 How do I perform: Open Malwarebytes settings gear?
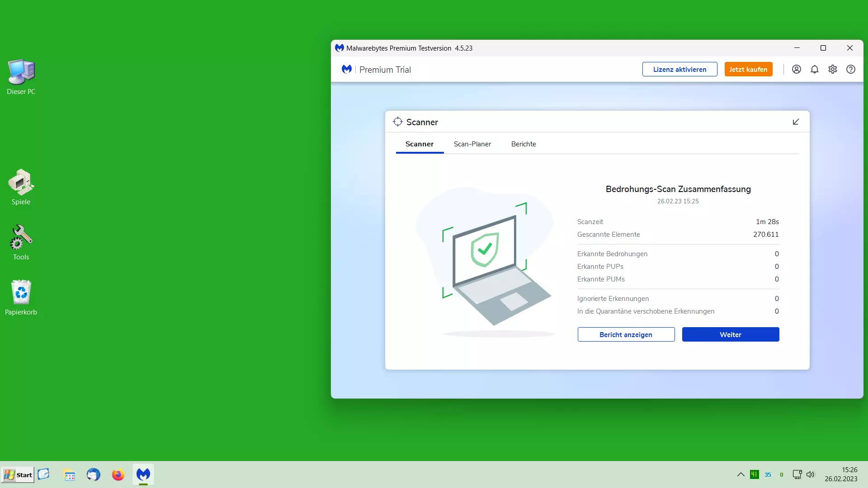(x=833, y=69)
